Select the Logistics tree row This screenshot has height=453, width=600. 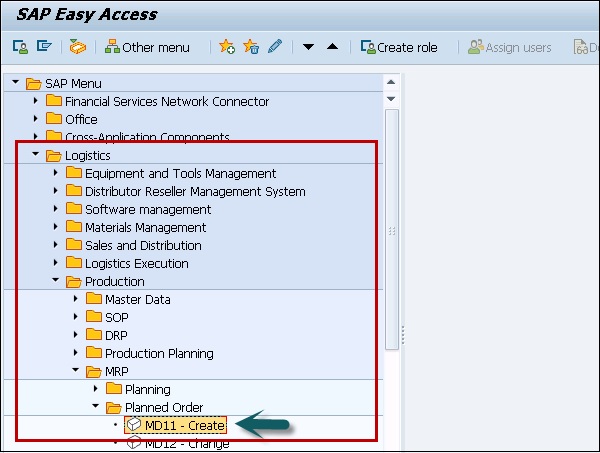click(x=193, y=155)
